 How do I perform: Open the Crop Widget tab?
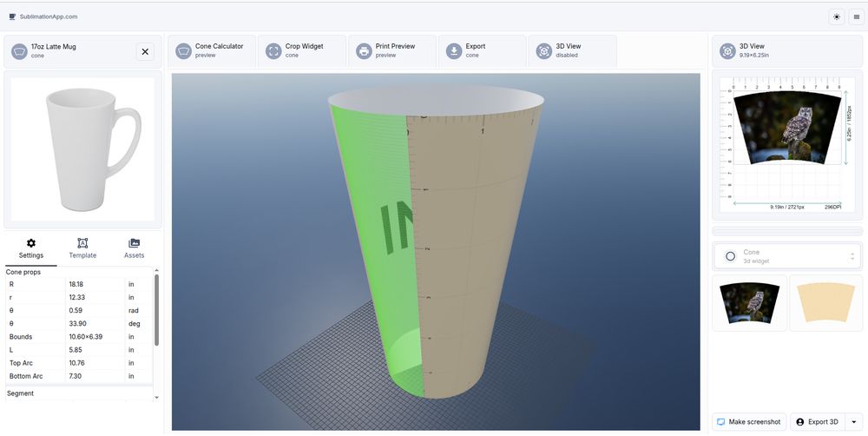coord(302,51)
